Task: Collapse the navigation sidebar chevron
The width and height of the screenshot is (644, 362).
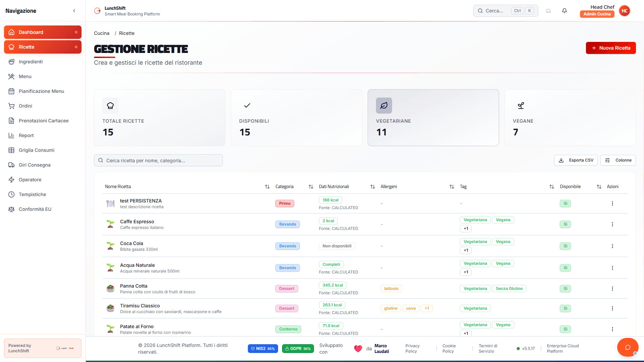Action: 74,11
